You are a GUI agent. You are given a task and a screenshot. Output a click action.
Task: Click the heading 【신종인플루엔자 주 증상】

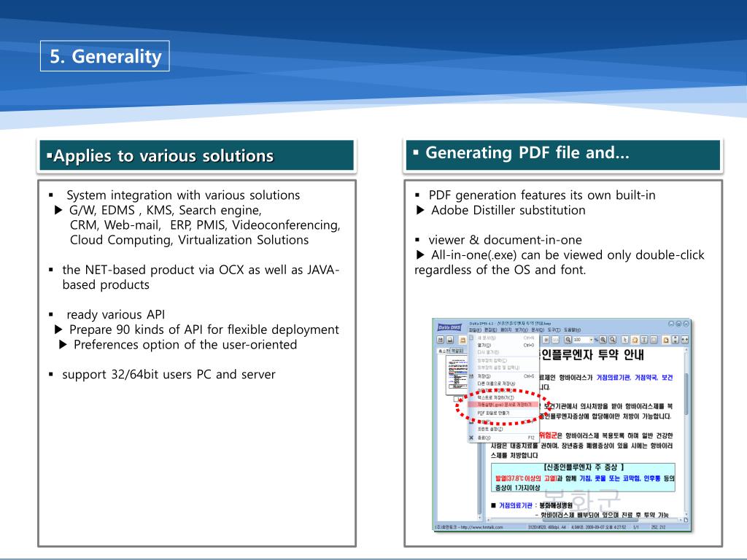(x=584, y=467)
